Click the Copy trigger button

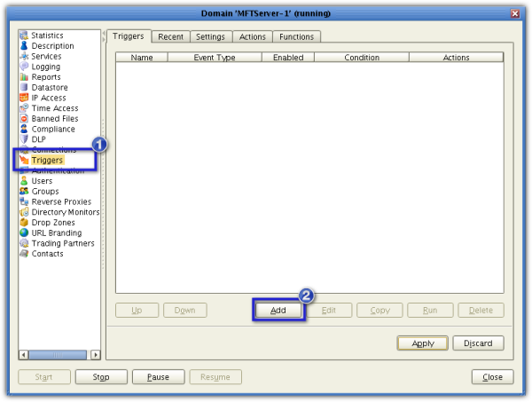pyautogui.click(x=379, y=310)
